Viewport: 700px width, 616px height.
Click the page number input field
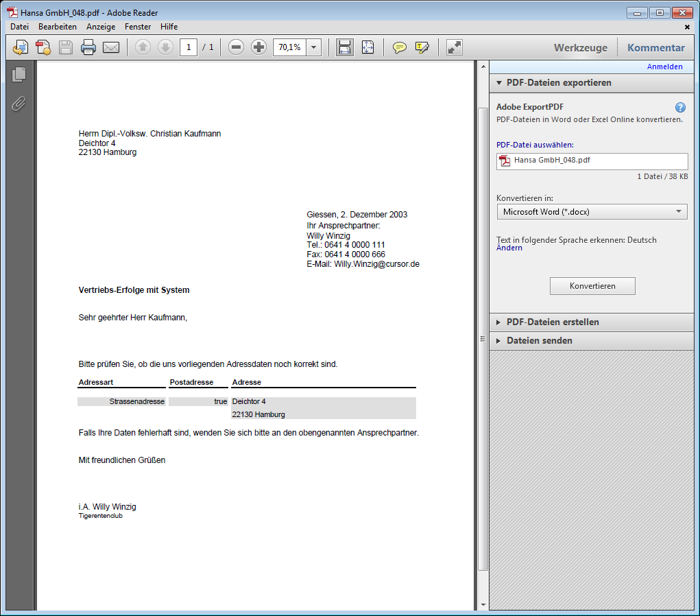189,47
